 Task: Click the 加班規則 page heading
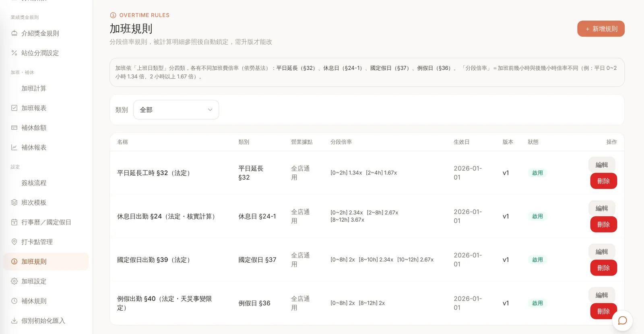pyautogui.click(x=131, y=29)
